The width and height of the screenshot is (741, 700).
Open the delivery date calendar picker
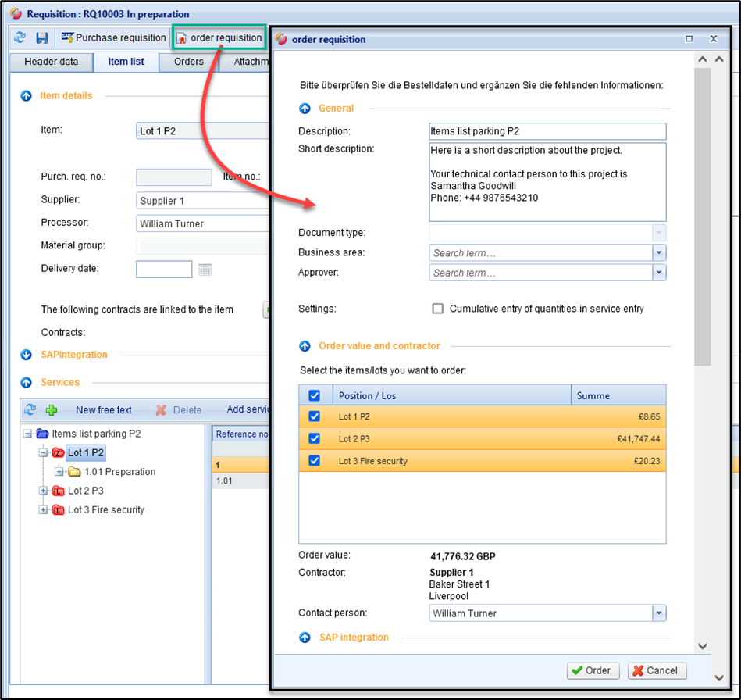click(x=205, y=270)
